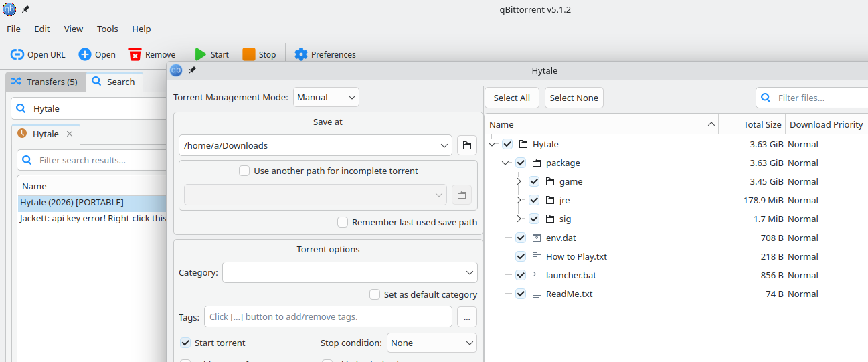Open the Stop condition dropdown
Viewport: 868px width, 362px height.
pyautogui.click(x=432, y=343)
